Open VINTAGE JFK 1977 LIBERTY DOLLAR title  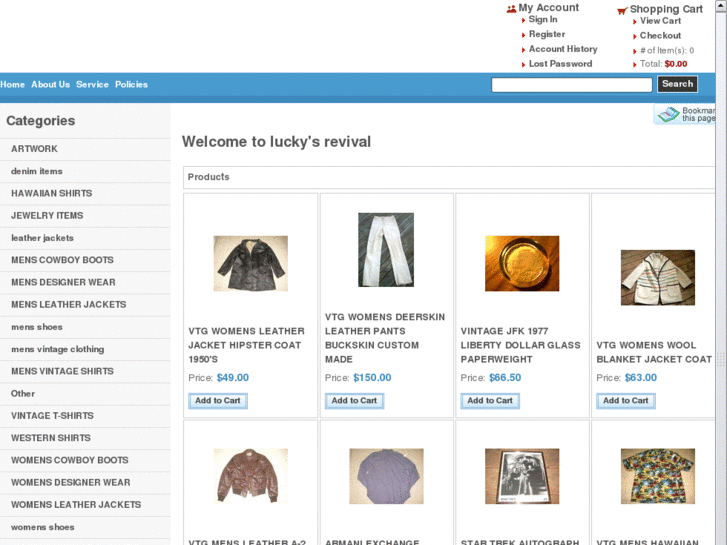pos(520,345)
